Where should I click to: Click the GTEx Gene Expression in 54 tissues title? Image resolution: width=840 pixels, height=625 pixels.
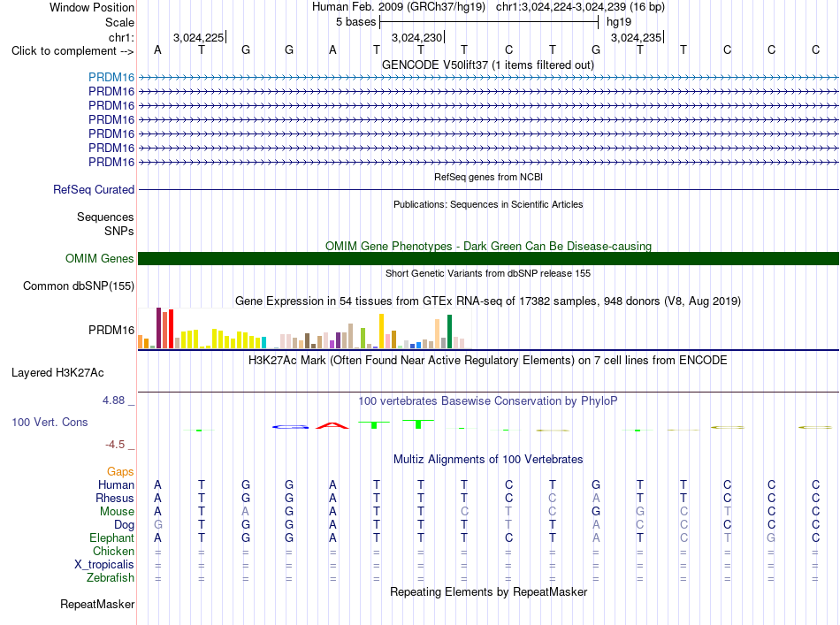click(488, 301)
